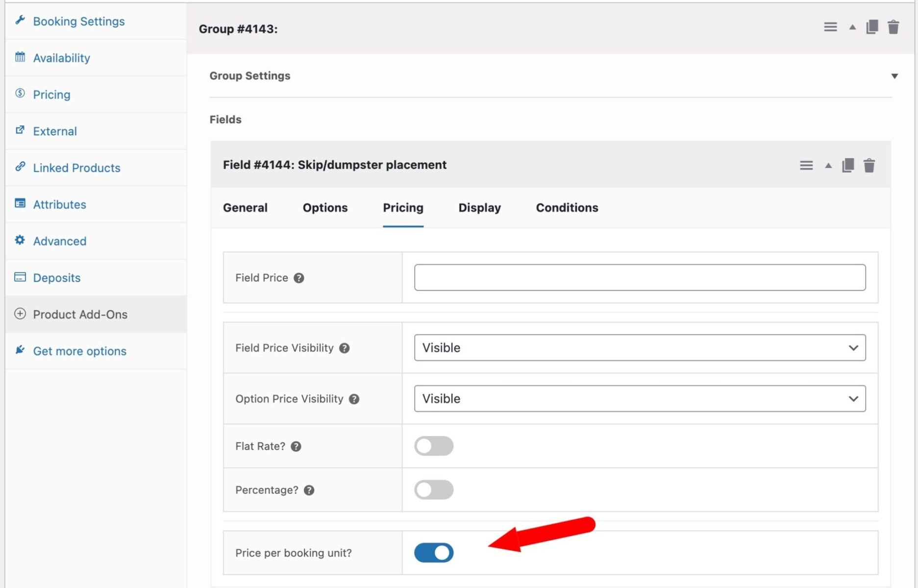Open Option Price Visibility dropdown
Viewport: 918px width, 588px height.
coord(640,399)
